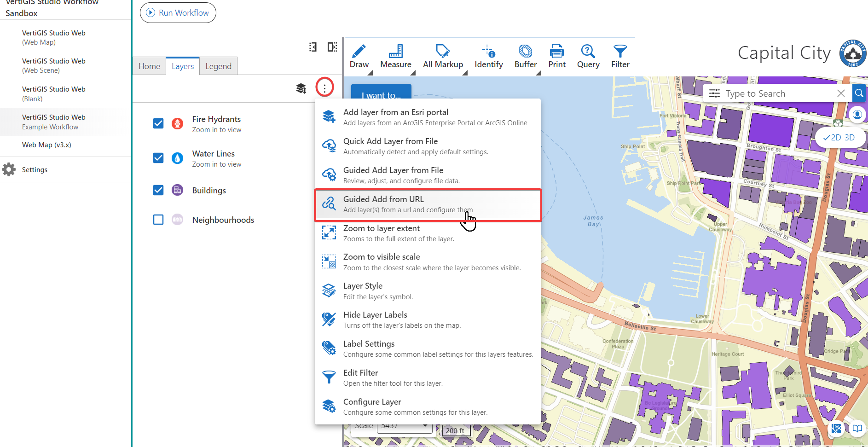Open VertiGIS Studio Web (Web Scene)
This screenshot has width=868, height=447.
(x=66, y=66)
